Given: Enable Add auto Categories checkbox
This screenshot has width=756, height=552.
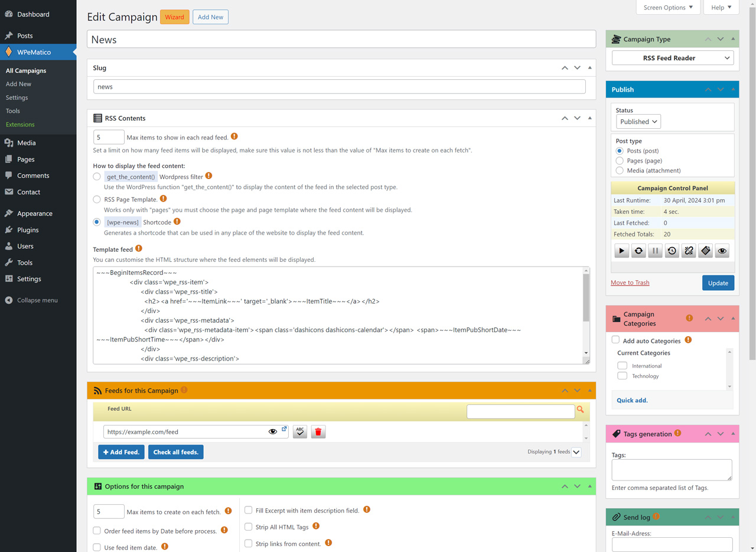Looking at the screenshot, I should coord(615,340).
